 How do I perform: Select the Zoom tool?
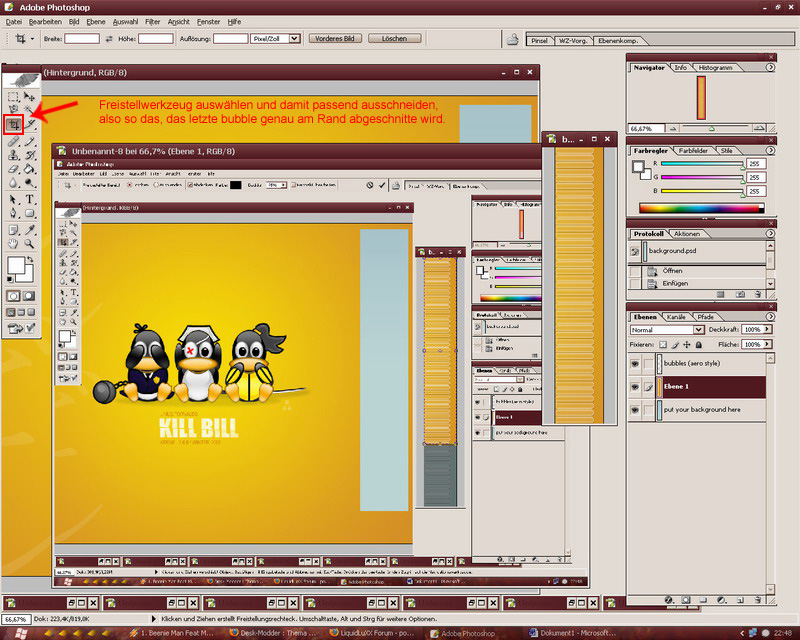click(30, 244)
